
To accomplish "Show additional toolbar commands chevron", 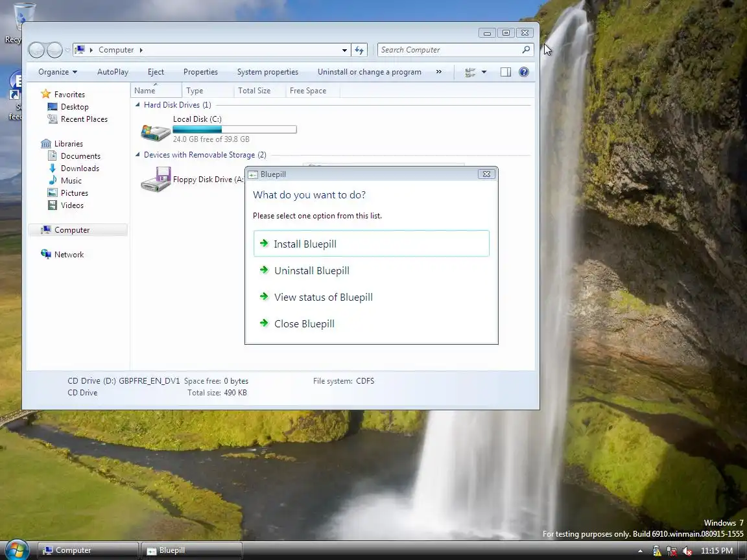I will pyautogui.click(x=439, y=72).
